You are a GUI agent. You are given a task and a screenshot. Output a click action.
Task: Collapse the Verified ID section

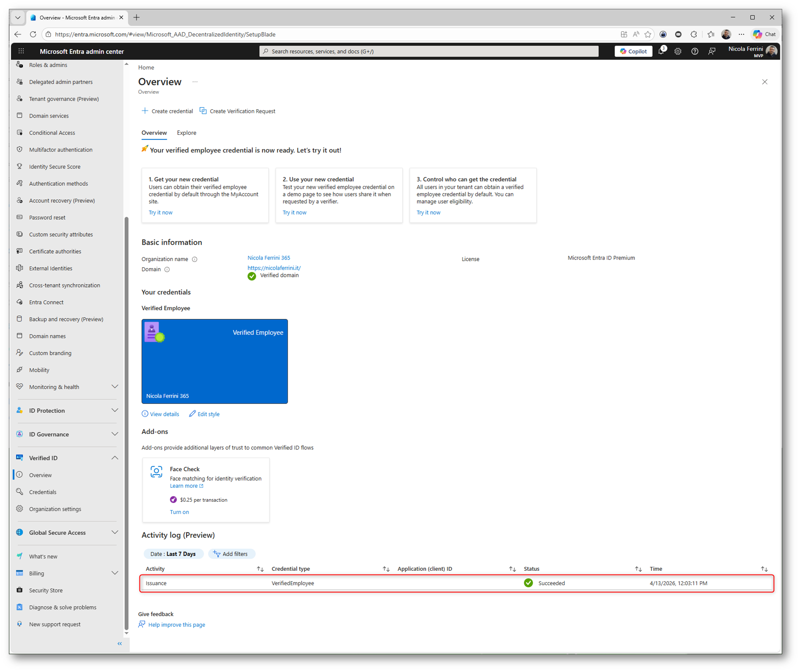point(115,458)
